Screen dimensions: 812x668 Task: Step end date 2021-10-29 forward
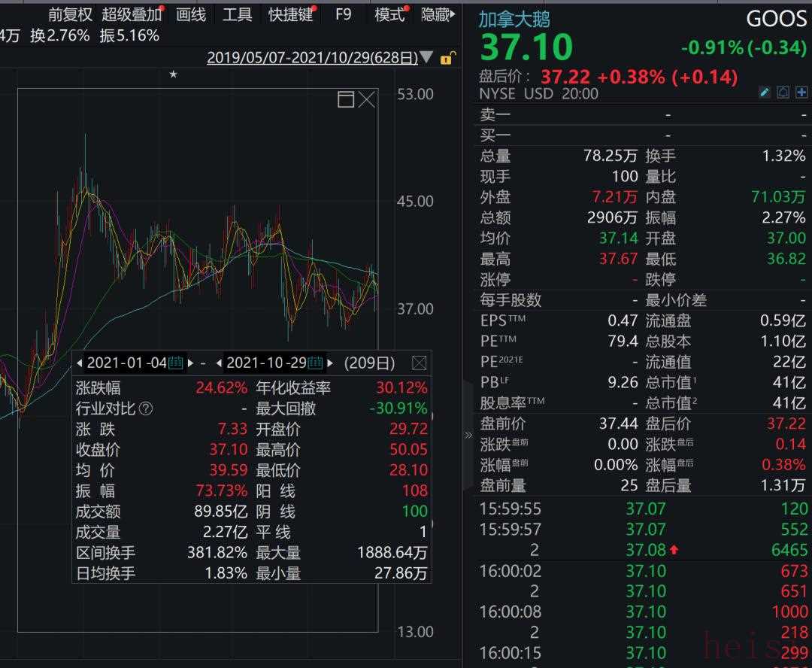(331, 363)
